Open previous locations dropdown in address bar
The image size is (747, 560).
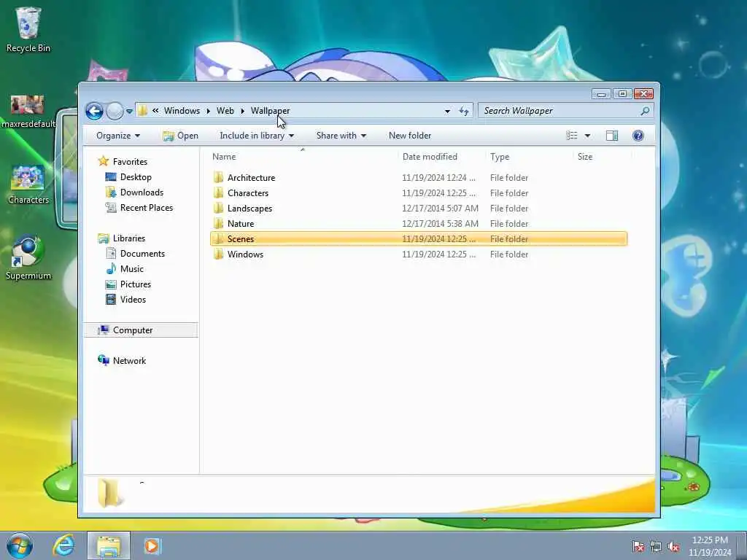click(x=447, y=111)
